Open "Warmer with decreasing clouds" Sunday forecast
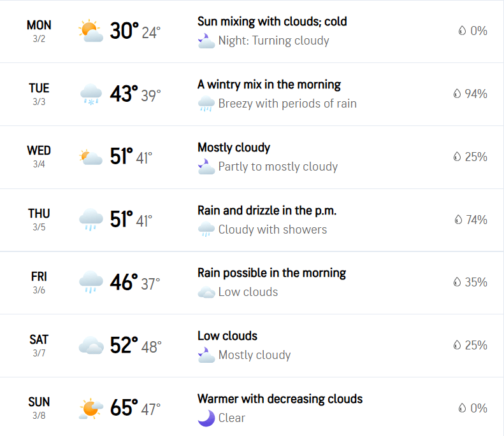The width and height of the screenshot is (504, 436). tap(280, 399)
